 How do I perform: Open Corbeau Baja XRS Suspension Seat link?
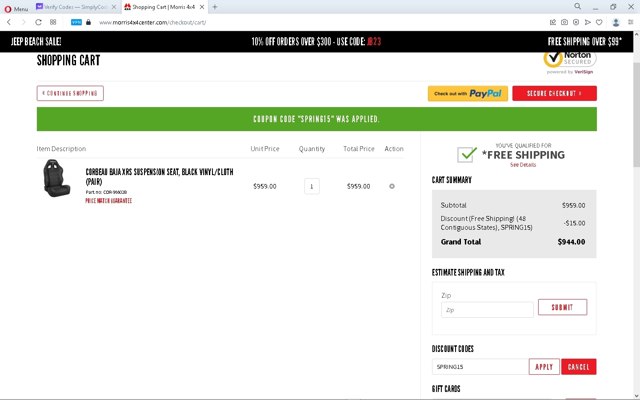tap(159, 176)
